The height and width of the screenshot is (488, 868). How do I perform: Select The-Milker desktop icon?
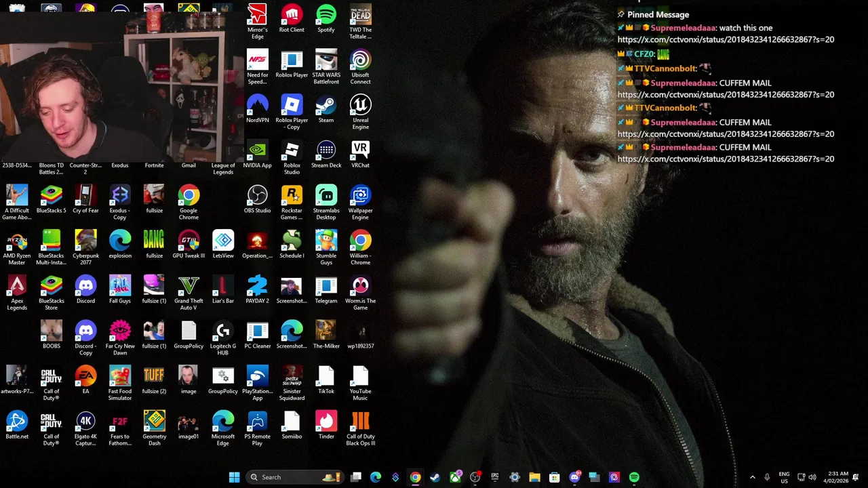tap(326, 335)
